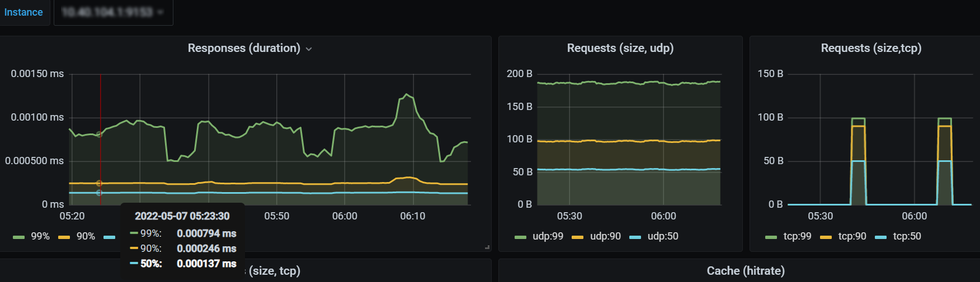Open Requests (size,tcp) panel title
This screenshot has height=282, width=980.
tap(871, 48)
